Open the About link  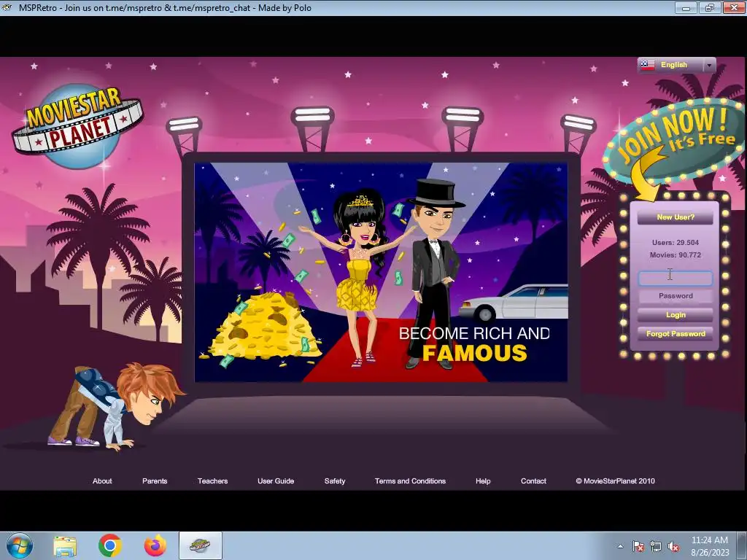pyautogui.click(x=102, y=481)
